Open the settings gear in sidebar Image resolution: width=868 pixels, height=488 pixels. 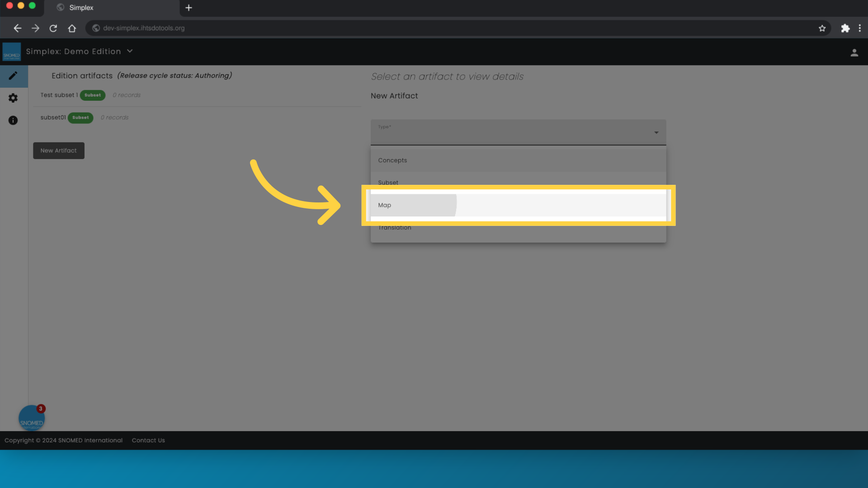coord(13,98)
